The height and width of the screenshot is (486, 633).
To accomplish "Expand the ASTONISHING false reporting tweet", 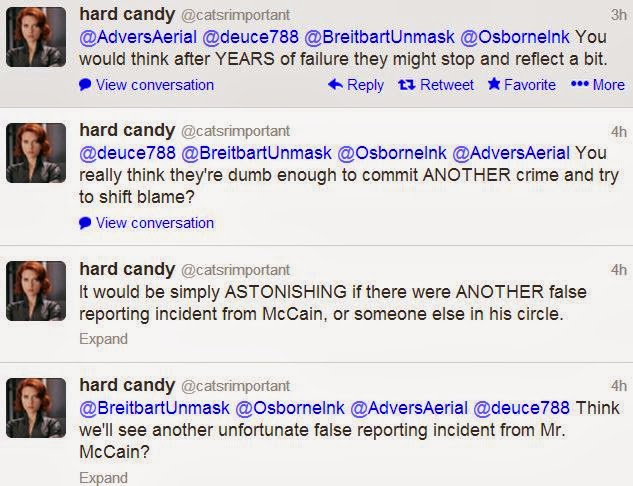I will tap(104, 338).
